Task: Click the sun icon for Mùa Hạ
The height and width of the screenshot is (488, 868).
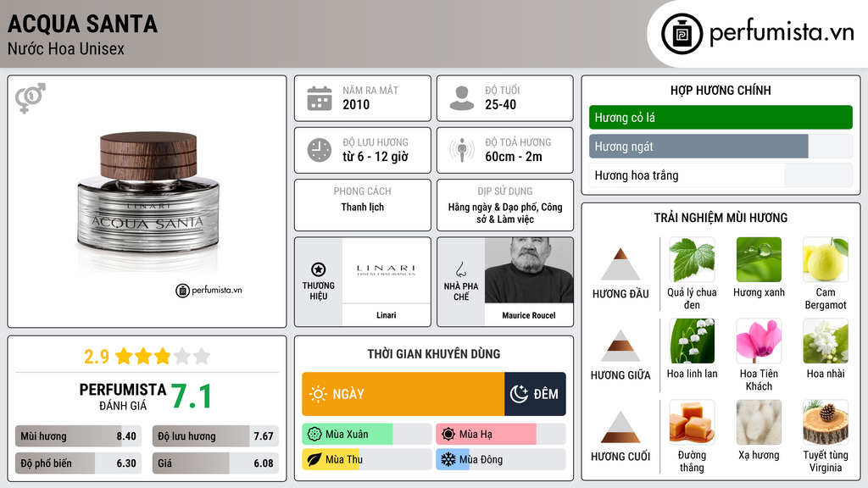Action: pos(448,435)
